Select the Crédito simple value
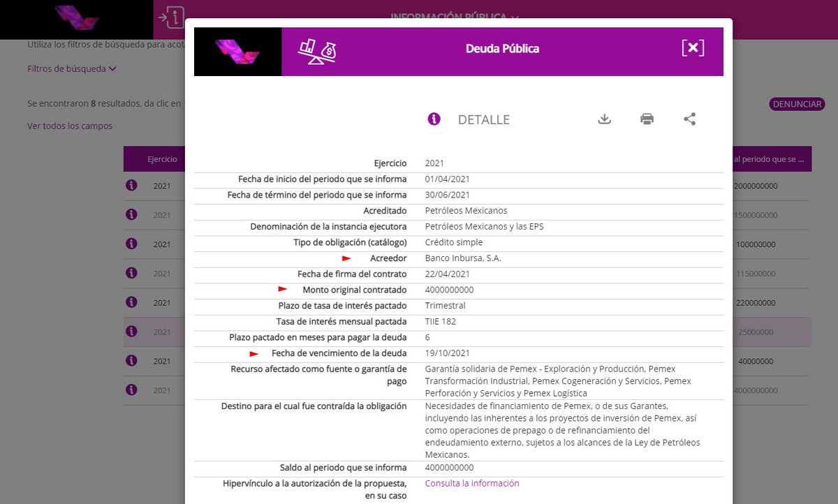 click(454, 242)
